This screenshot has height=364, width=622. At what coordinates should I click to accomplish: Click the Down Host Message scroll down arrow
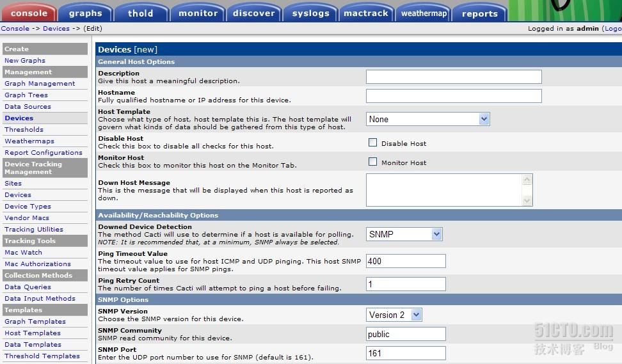click(x=527, y=200)
